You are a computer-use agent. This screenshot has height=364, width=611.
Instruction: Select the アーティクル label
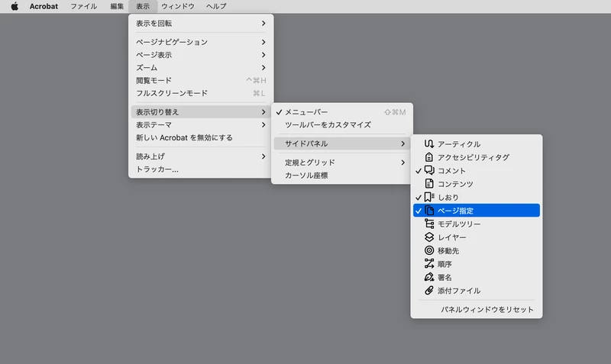[459, 144]
